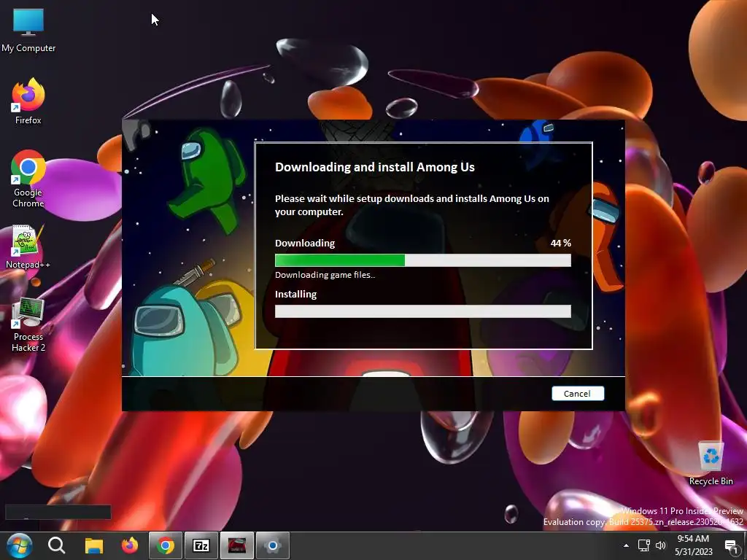Open the Start menu orb

[20, 545]
